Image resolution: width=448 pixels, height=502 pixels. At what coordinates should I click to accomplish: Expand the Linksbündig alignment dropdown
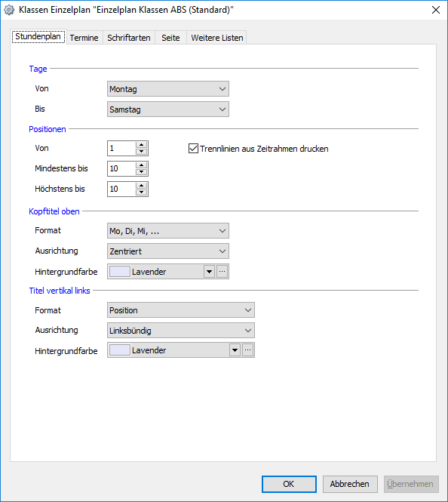tap(181, 331)
